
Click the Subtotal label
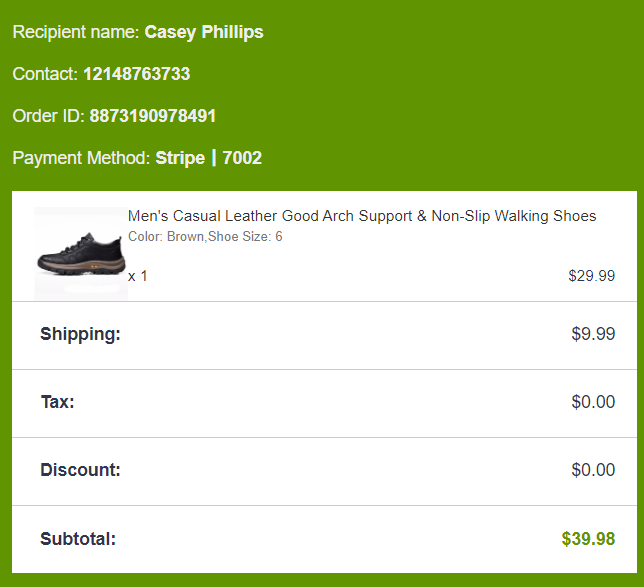[78, 539]
